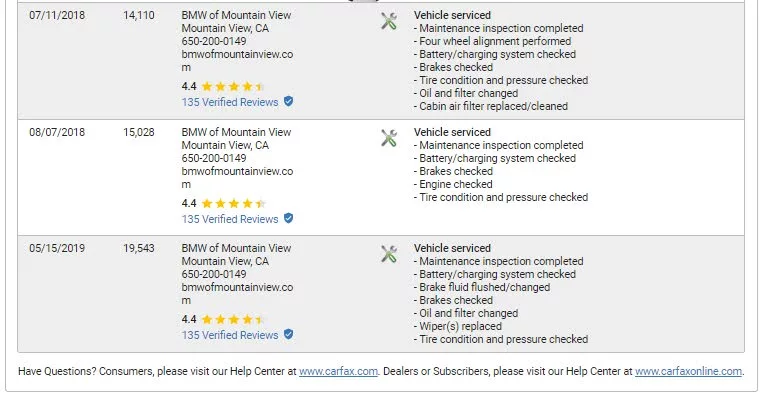The height and width of the screenshot is (398, 779).
Task: Click the wrench icon for 08/07/2018 service
Action: [x=389, y=138]
